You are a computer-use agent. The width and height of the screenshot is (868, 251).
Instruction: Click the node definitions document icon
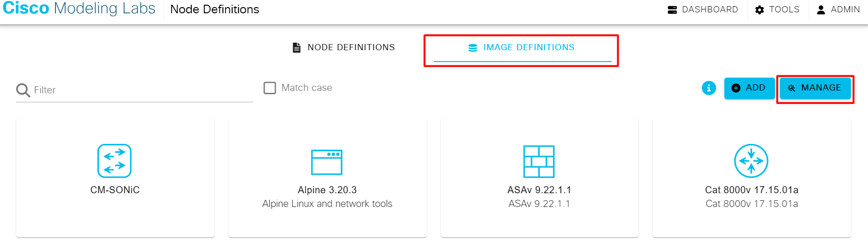[x=297, y=47]
